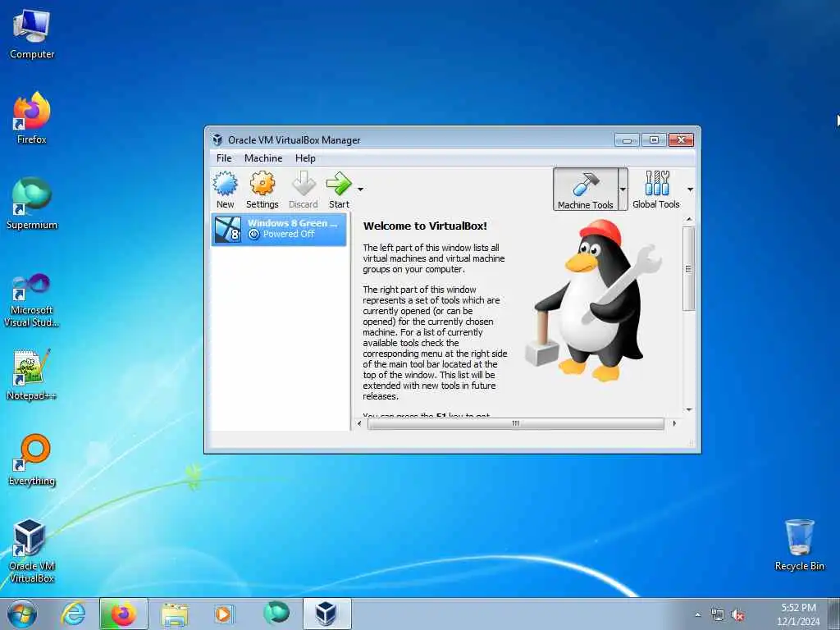Open the Machine menu
This screenshot has height=630, width=840.
[x=263, y=158]
